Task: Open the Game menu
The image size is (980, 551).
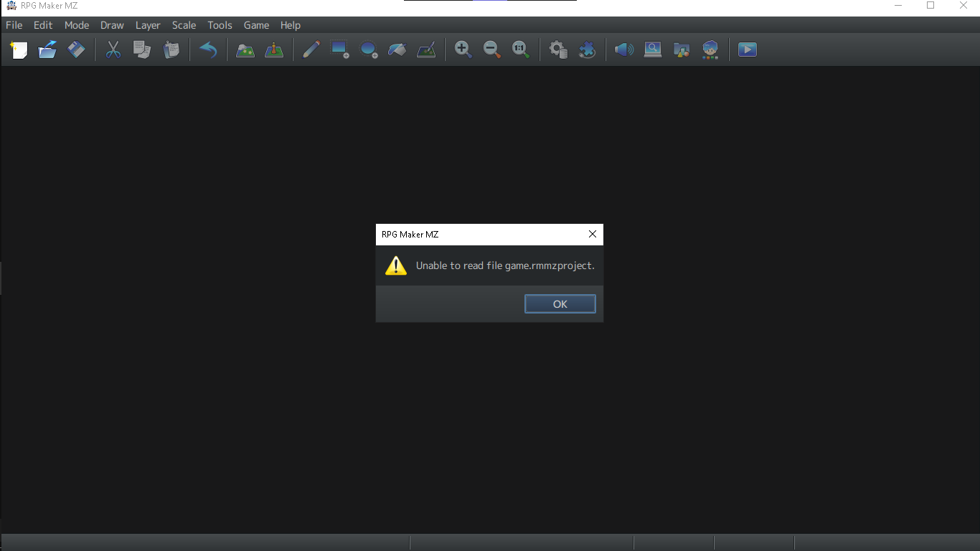Action: 256,25
